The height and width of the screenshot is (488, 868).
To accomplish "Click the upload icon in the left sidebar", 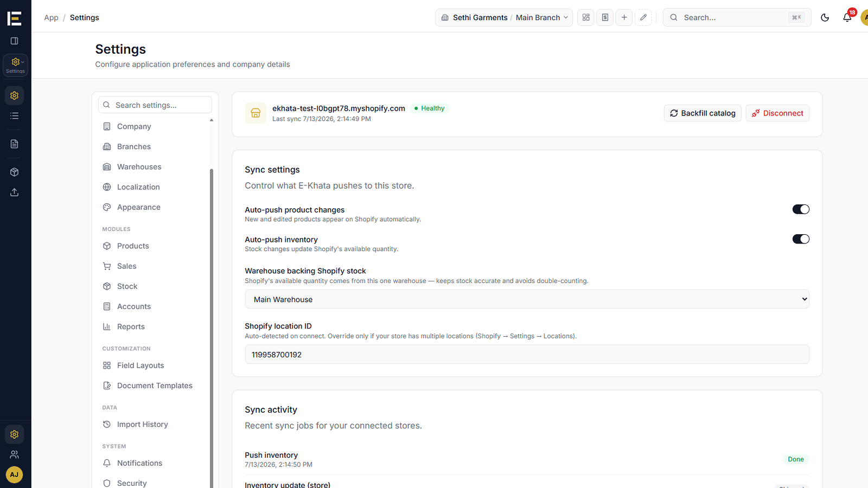I will 15,192.
